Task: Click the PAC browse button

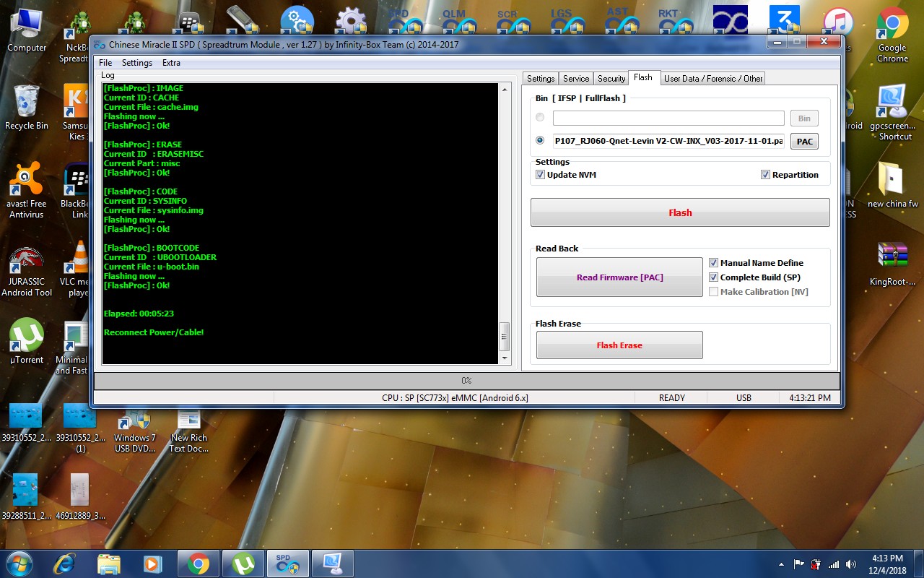Action: (804, 142)
